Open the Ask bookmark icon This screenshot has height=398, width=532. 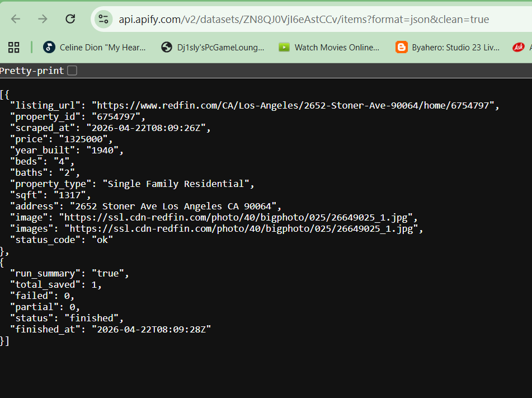point(519,47)
